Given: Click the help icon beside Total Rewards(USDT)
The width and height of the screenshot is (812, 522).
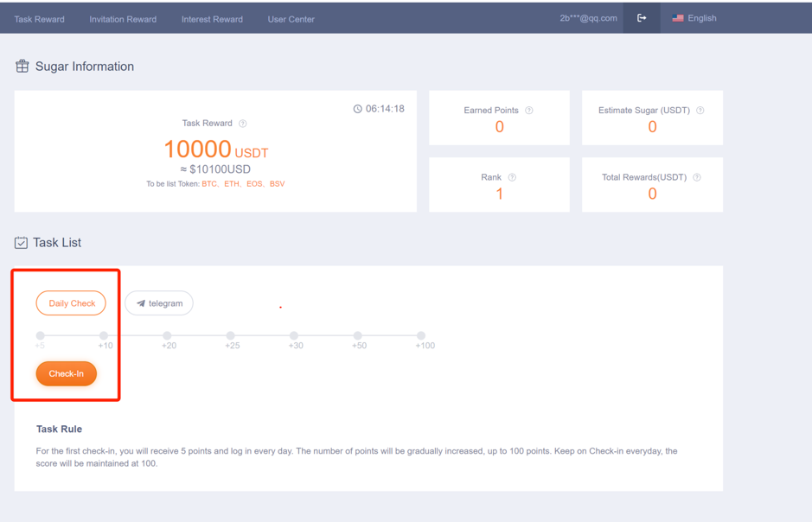Looking at the screenshot, I should point(697,177).
